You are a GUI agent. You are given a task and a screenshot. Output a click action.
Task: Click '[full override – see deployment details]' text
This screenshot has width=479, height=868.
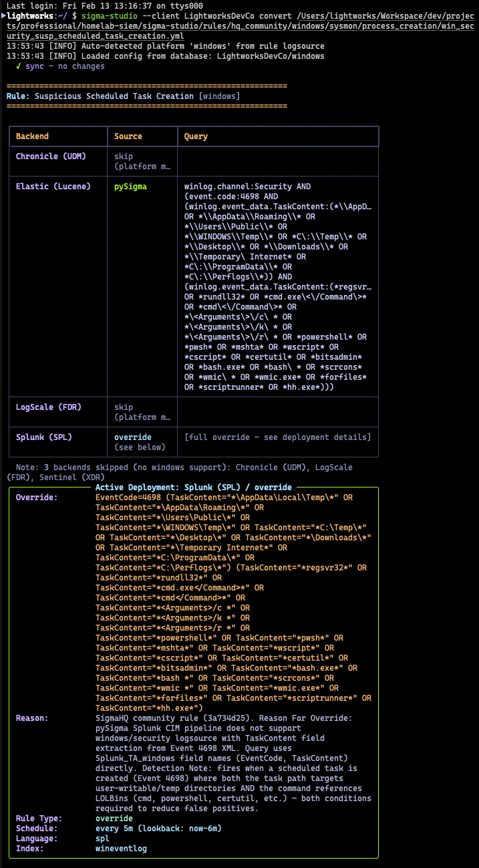tap(278, 437)
